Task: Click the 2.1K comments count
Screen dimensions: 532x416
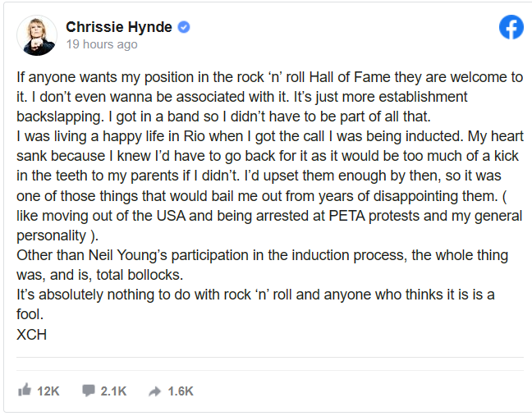Action: [x=113, y=391]
